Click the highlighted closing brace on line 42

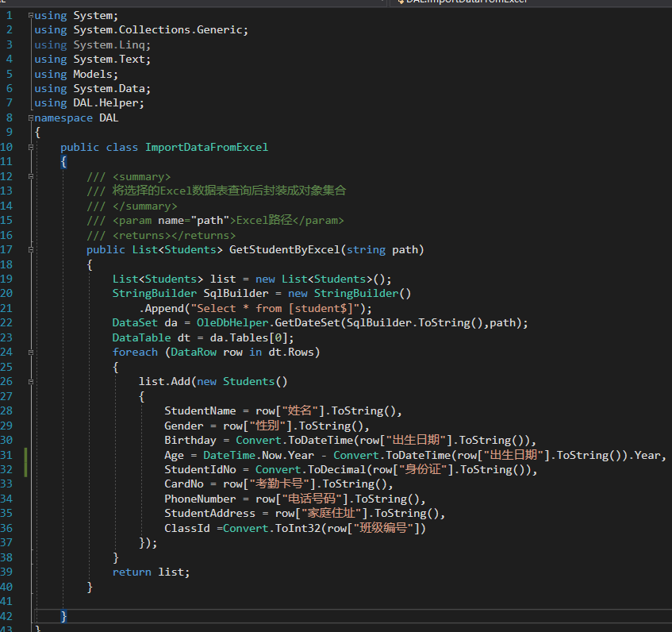pyautogui.click(x=63, y=616)
